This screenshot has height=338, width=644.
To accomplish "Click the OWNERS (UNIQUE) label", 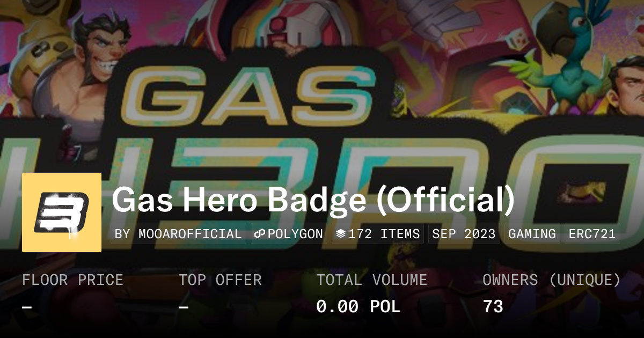I will click(552, 280).
